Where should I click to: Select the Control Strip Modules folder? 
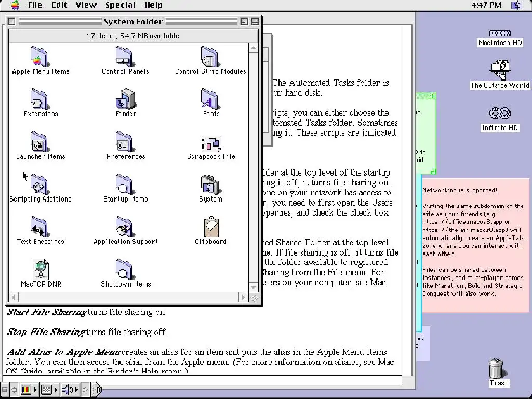click(210, 56)
